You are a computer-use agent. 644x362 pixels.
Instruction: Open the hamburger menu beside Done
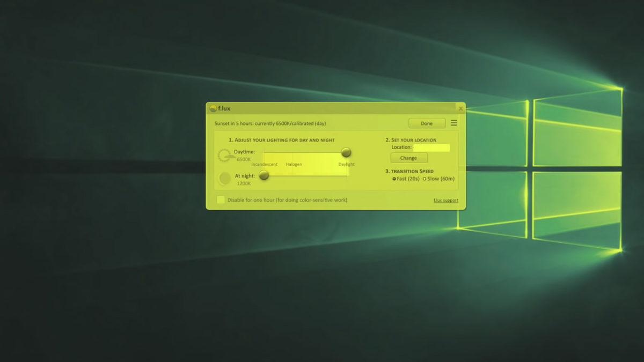[x=454, y=123]
